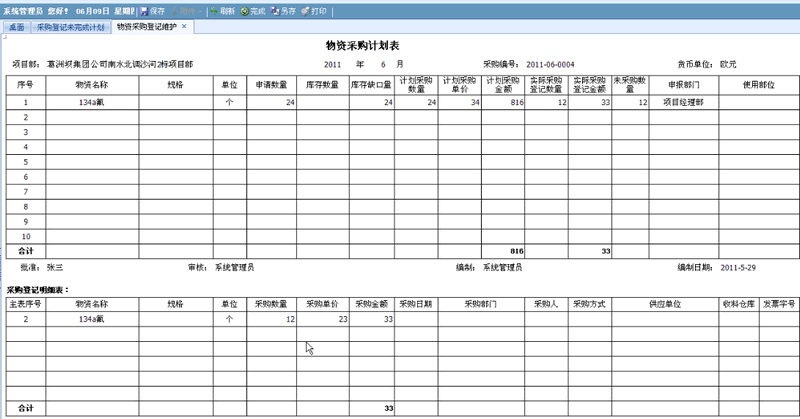800x419 pixels.
Task: Click the 打印 (Print) toolbar button
Action: pyautogui.click(x=316, y=10)
